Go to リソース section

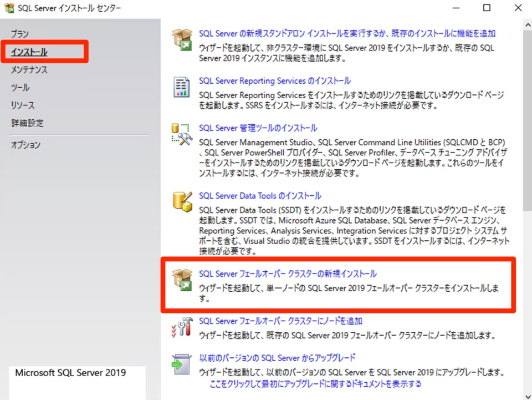[23, 105]
